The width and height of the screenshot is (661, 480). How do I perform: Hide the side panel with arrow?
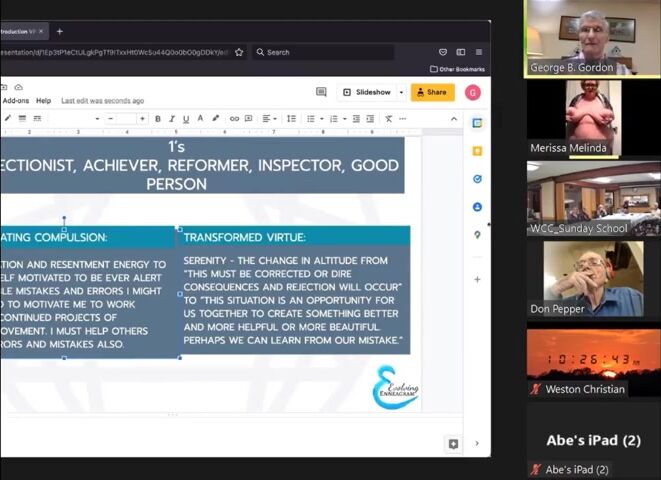477,443
